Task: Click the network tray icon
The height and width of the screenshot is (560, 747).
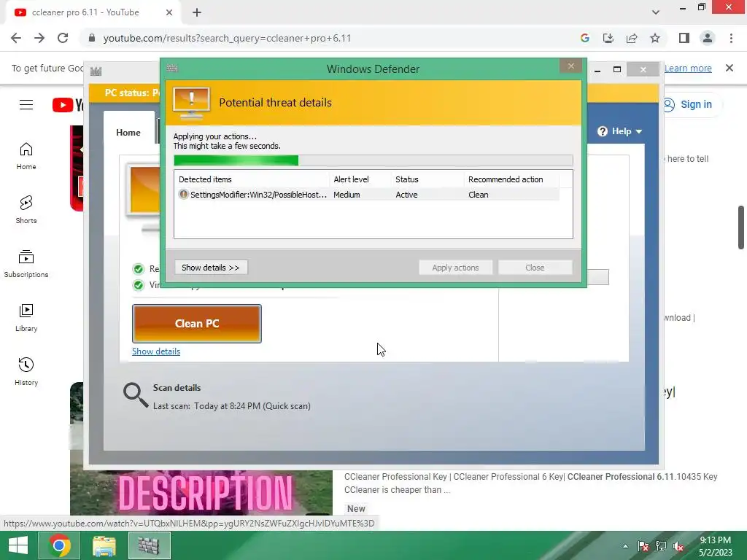Action: coord(661,546)
